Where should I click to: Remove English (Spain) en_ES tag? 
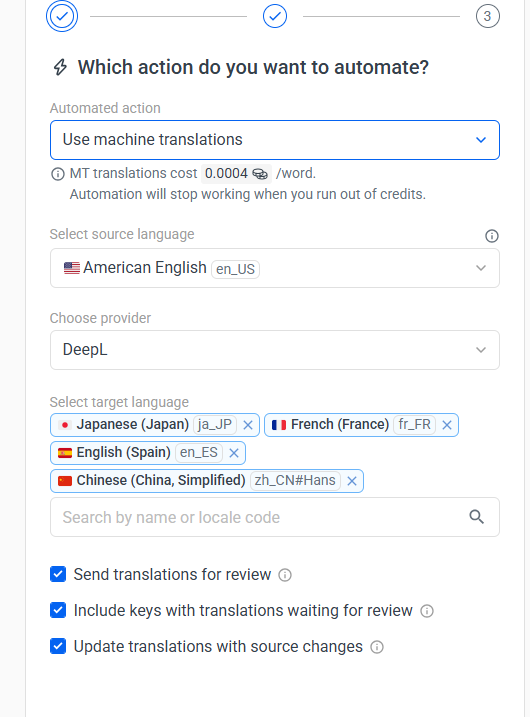234,453
